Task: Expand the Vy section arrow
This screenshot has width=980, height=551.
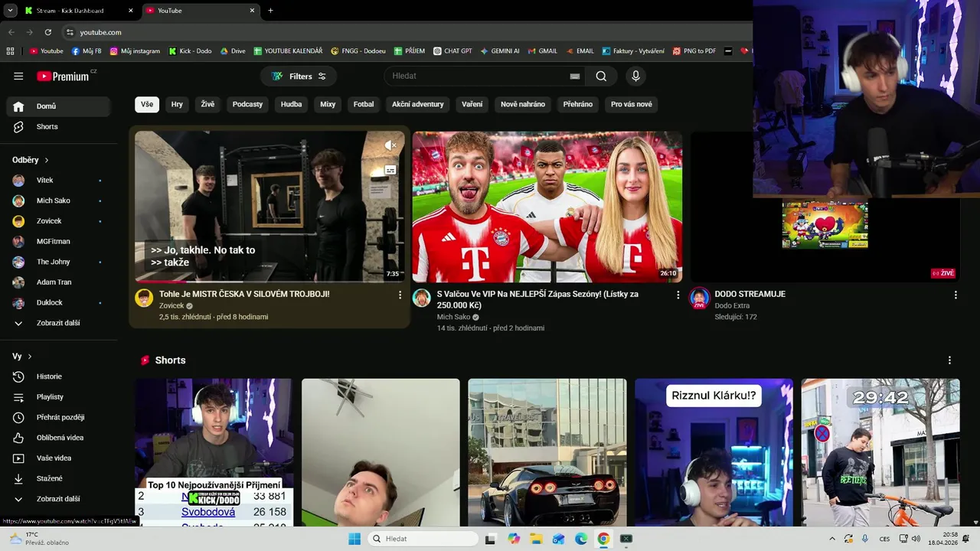Action: 30,357
